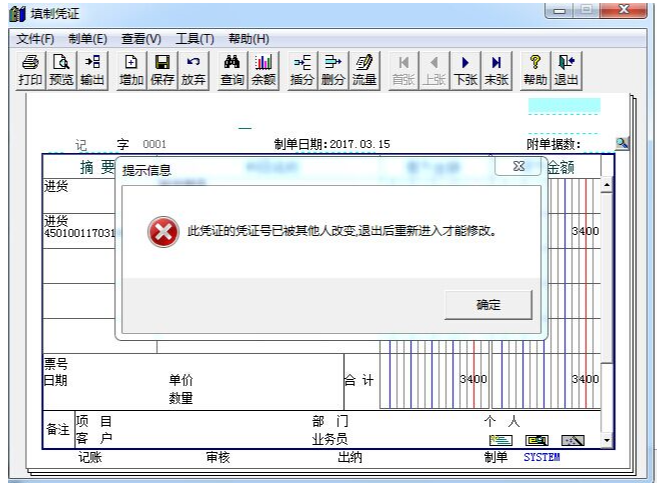Close the 提示信息 dialog with X

(x=518, y=167)
